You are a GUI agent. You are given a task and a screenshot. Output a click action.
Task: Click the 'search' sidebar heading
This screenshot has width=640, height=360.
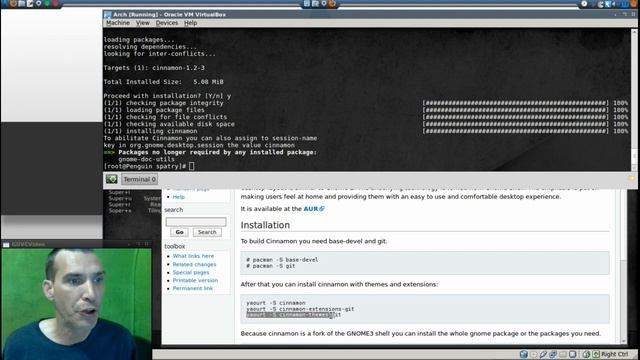point(174,210)
